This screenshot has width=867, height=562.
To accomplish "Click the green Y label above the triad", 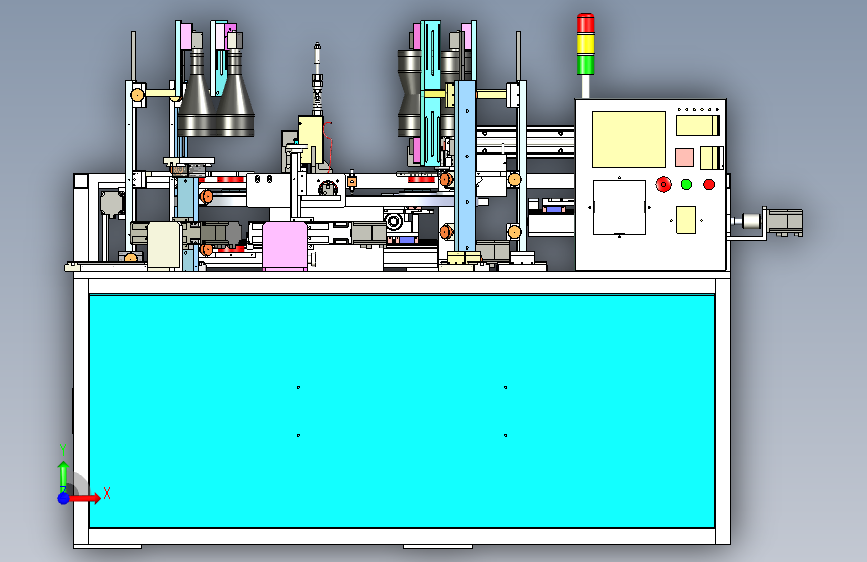I will click(63, 450).
